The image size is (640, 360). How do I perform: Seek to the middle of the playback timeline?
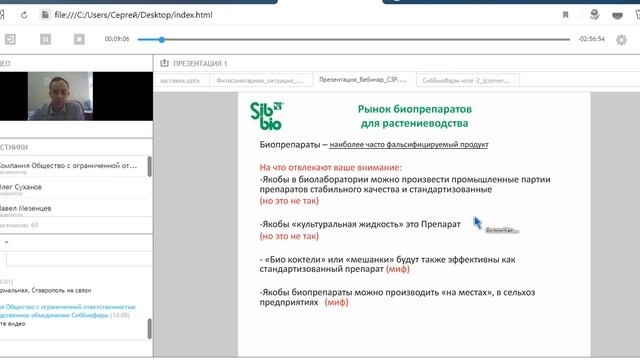[353, 40]
